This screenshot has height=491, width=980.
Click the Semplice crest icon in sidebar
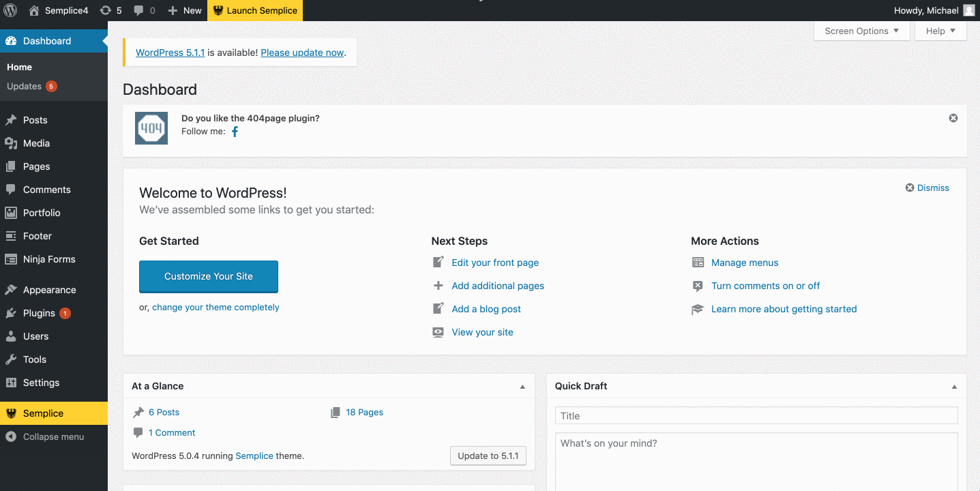pos(11,413)
